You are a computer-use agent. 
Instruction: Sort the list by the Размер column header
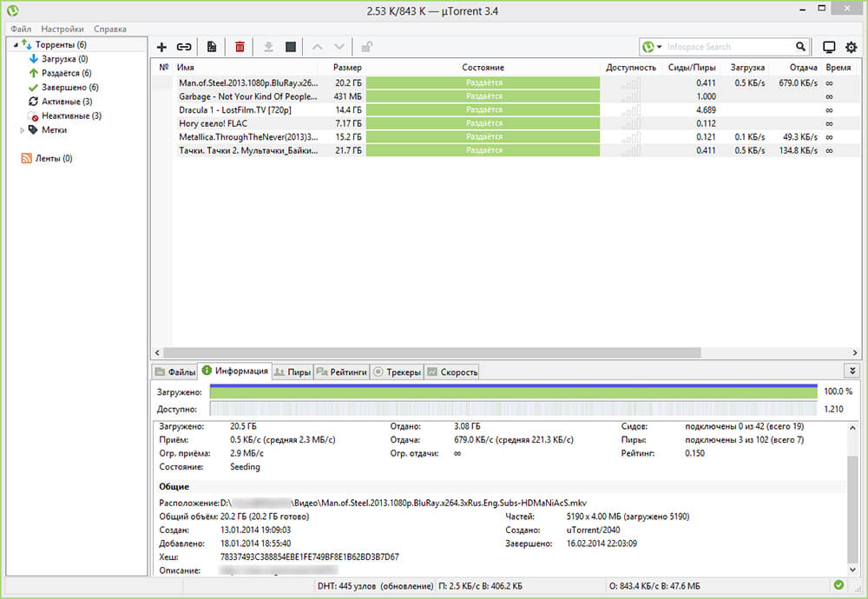pos(347,67)
